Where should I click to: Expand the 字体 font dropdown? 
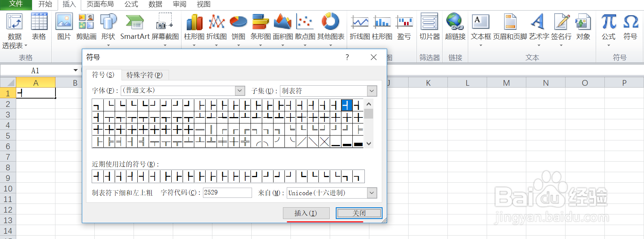coord(240,91)
